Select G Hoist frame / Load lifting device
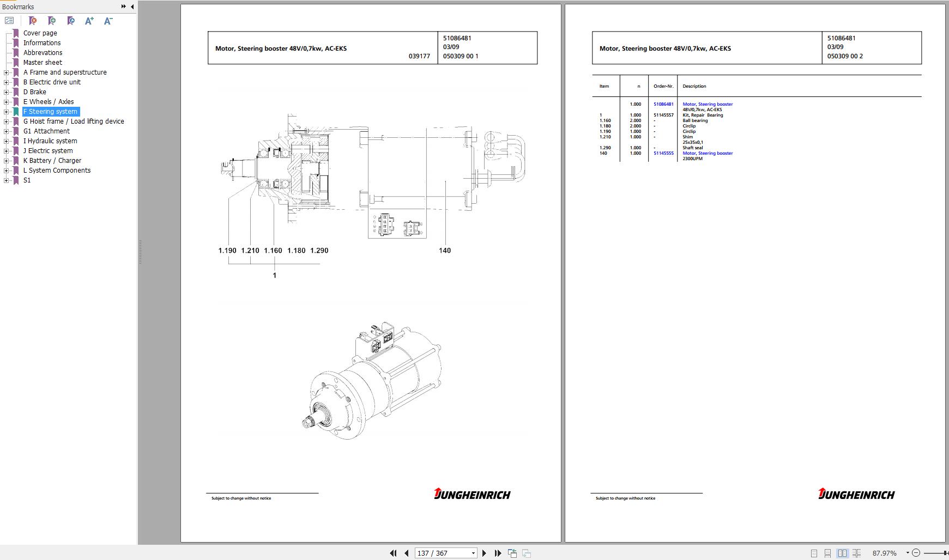 coord(74,121)
